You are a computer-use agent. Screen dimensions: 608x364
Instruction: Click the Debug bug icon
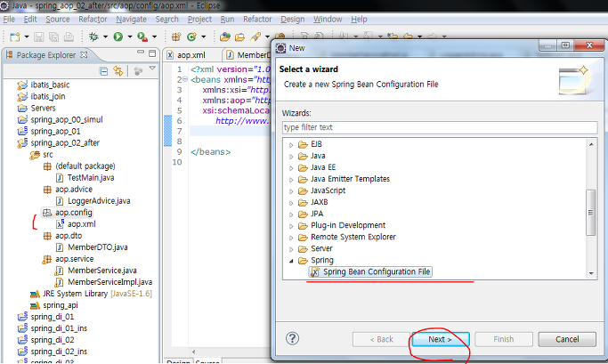[x=93, y=36]
